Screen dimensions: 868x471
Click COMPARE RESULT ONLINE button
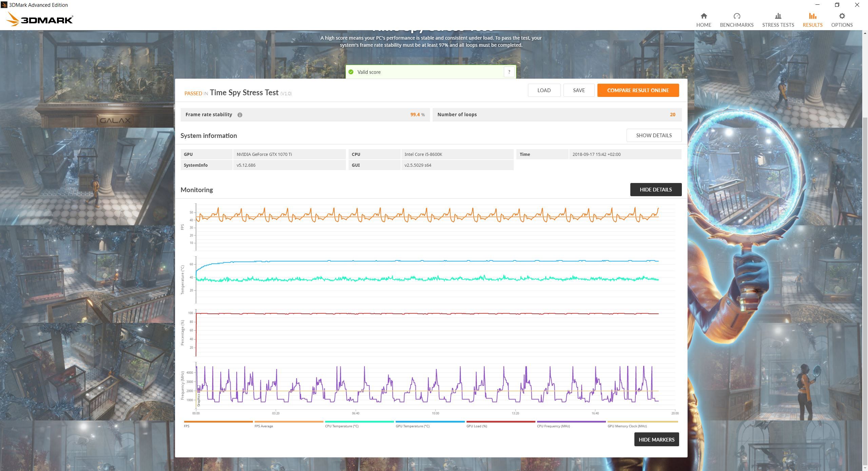coord(638,90)
